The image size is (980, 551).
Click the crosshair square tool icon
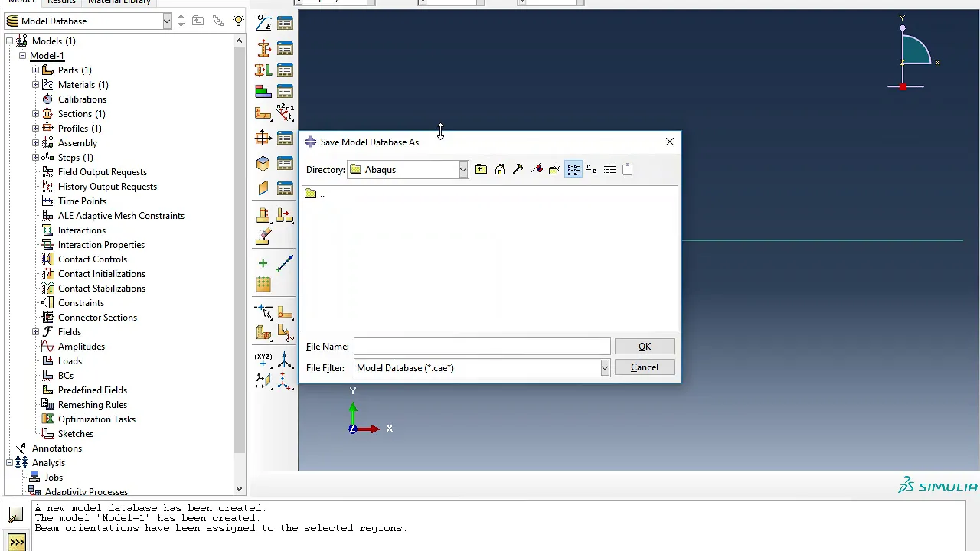[x=263, y=138]
